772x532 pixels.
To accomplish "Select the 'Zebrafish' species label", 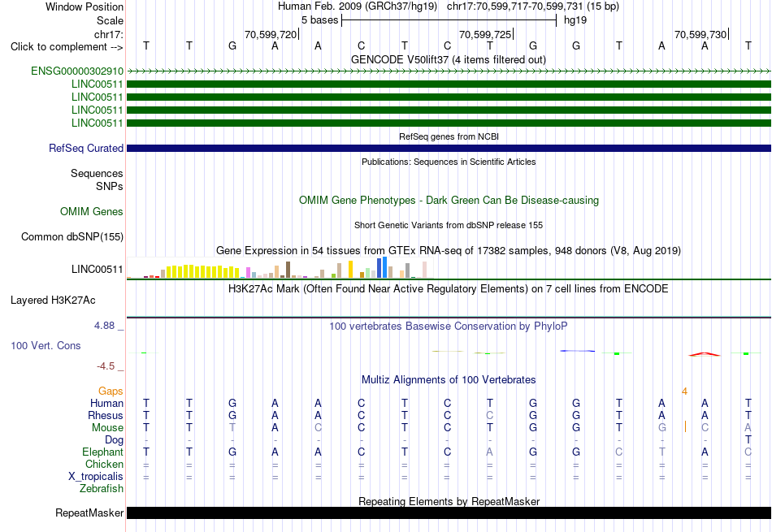I will (x=102, y=489).
